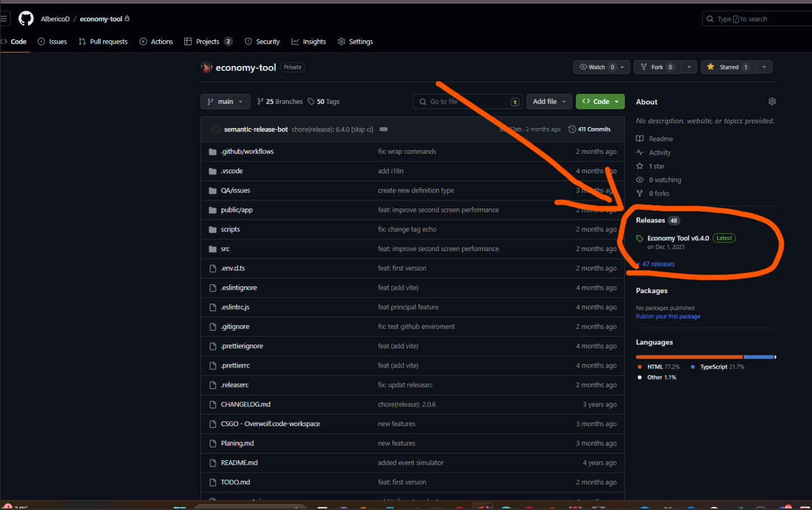Image resolution: width=812 pixels, height=510 pixels.
Task: Open the CHANGELOG.md file
Action: pos(246,404)
